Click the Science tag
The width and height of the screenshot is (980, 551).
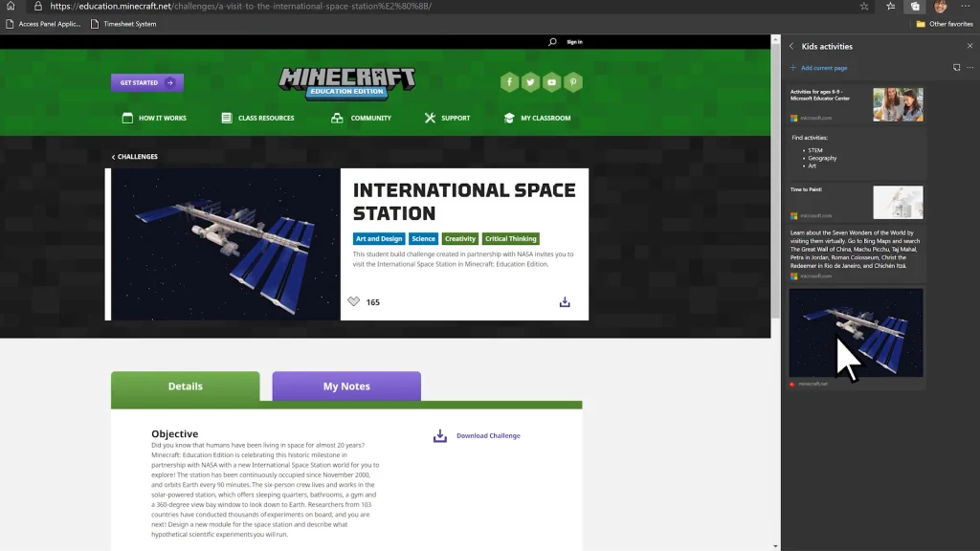tap(423, 238)
